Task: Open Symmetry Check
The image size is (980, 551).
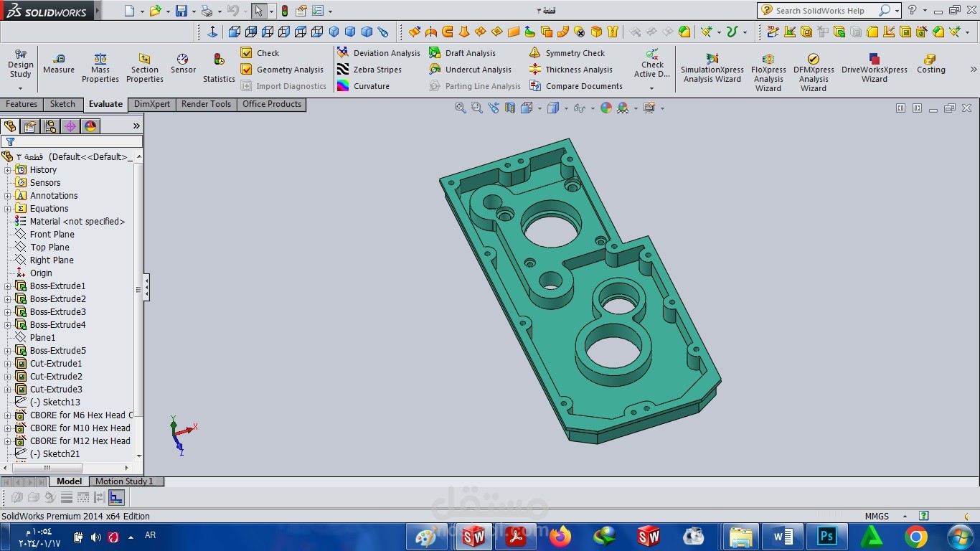Action: point(567,53)
